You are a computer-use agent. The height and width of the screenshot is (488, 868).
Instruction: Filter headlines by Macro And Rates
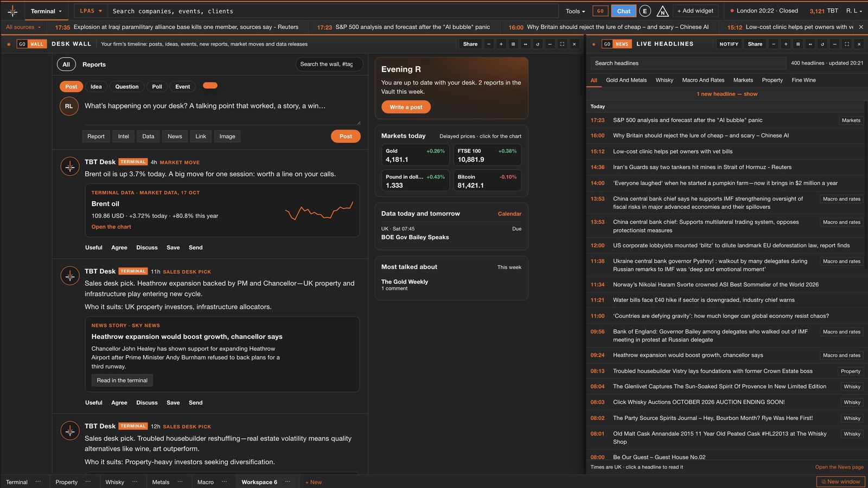coord(703,80)
